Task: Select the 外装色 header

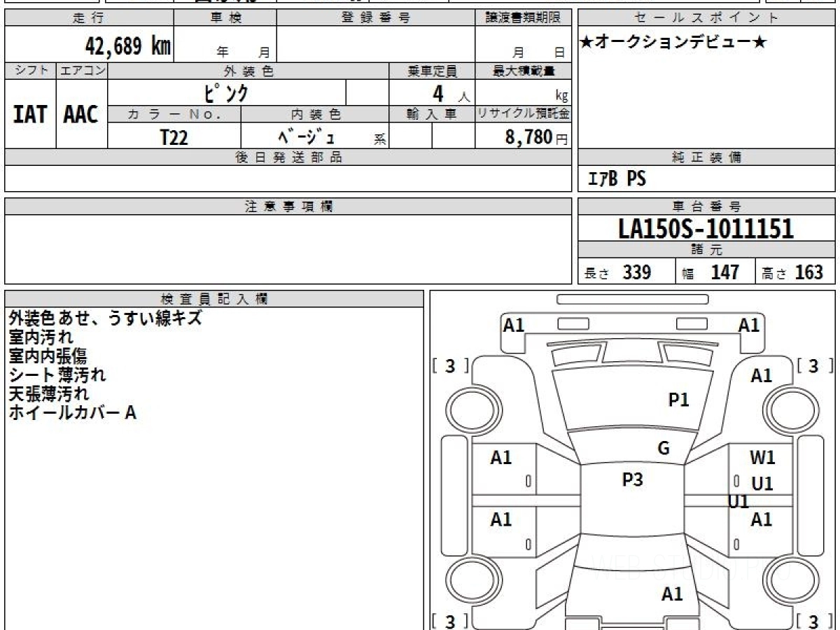Action: [x=248, y=71]
